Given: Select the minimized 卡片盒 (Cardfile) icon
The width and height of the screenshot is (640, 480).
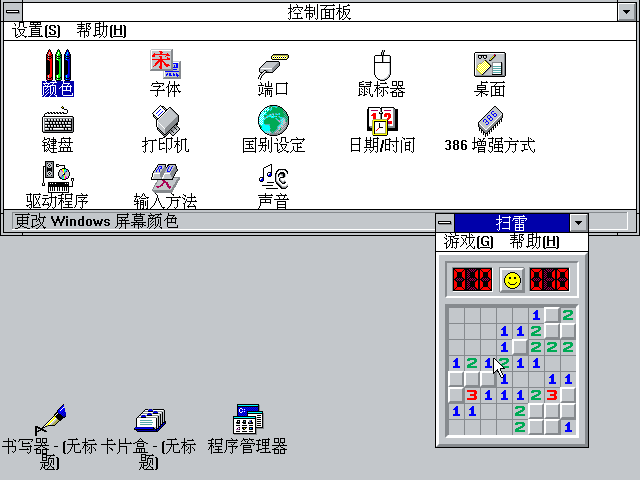Looking at the screenshot, I should [150, 420].
